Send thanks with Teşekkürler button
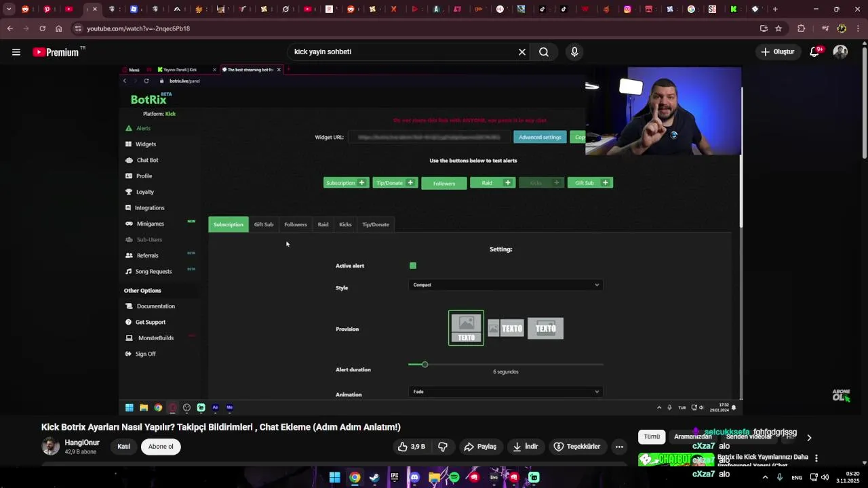 (577, 447)
